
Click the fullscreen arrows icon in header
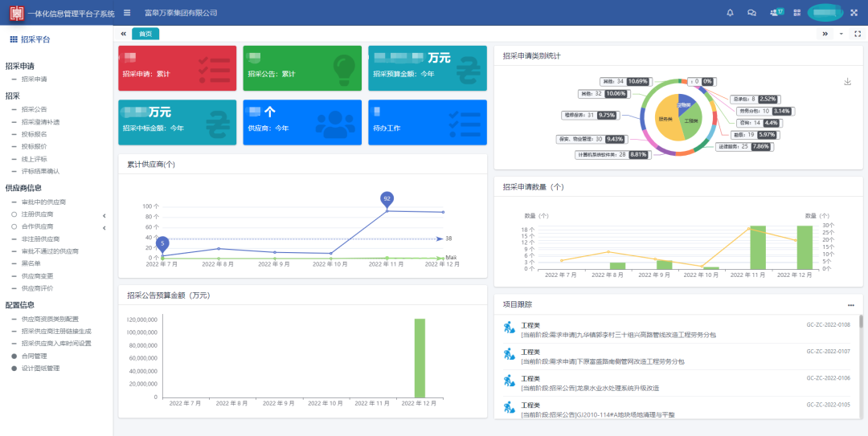click(x=853, y=13)
